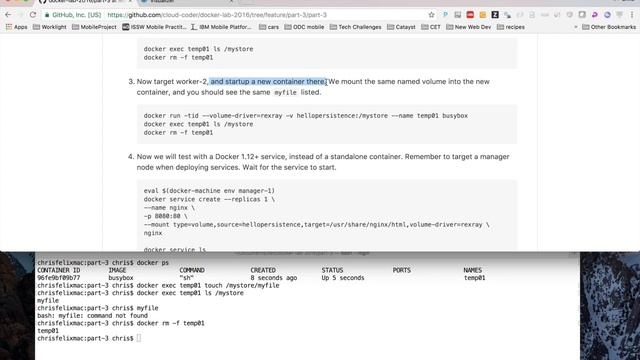Click container ID 96fe9bf09b77 in terminal
Viewport: 640px width, 360px height.
pos(59,278)
